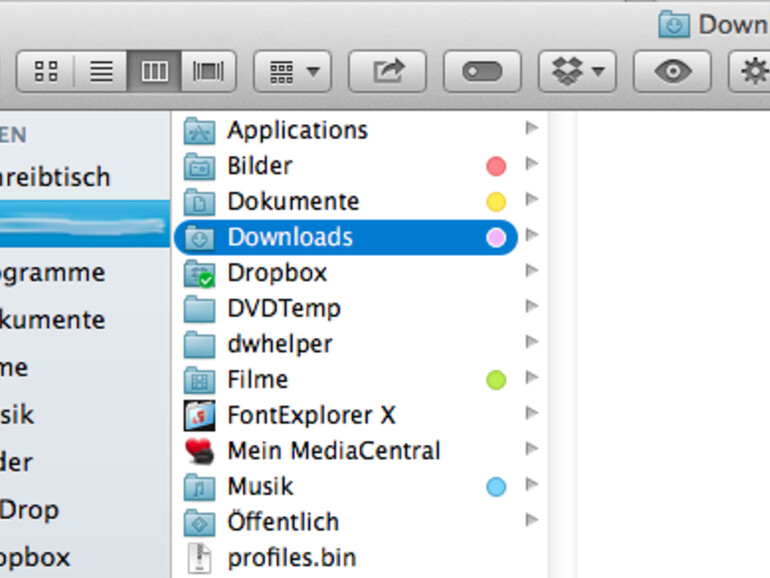770x578 pixels.
Task: Click the yellow tag dot on Dokumente
Action: [496, 202]
